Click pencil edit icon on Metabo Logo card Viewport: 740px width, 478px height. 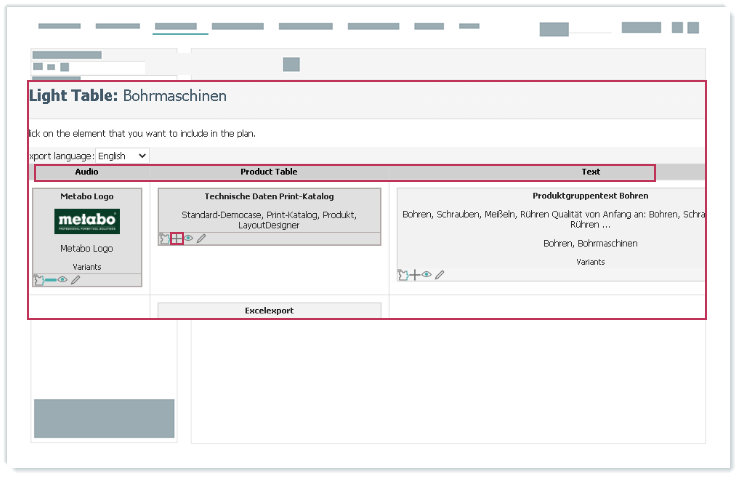pos(75,280)
